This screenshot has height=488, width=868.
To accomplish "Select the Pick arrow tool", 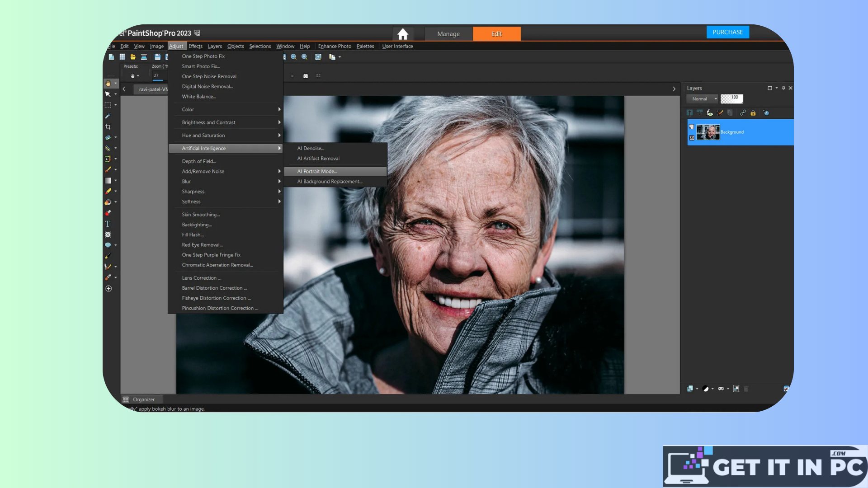I will click(108, 94).
